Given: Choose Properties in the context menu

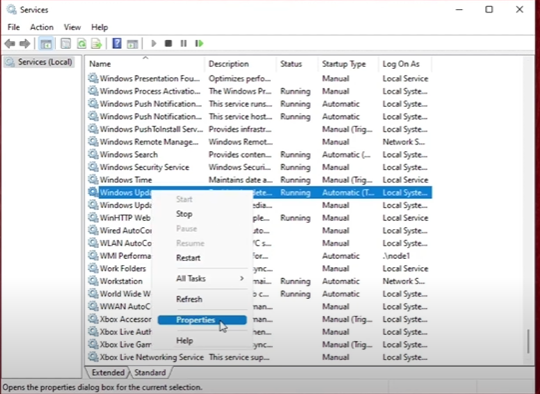Looking at the screenshot, I should [x=202, y=320].
